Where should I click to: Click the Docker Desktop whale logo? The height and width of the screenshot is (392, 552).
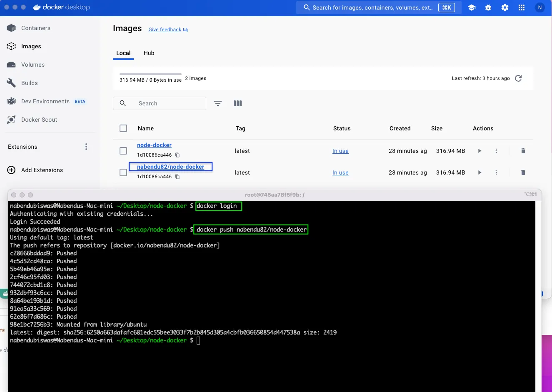tap(37, 7)
